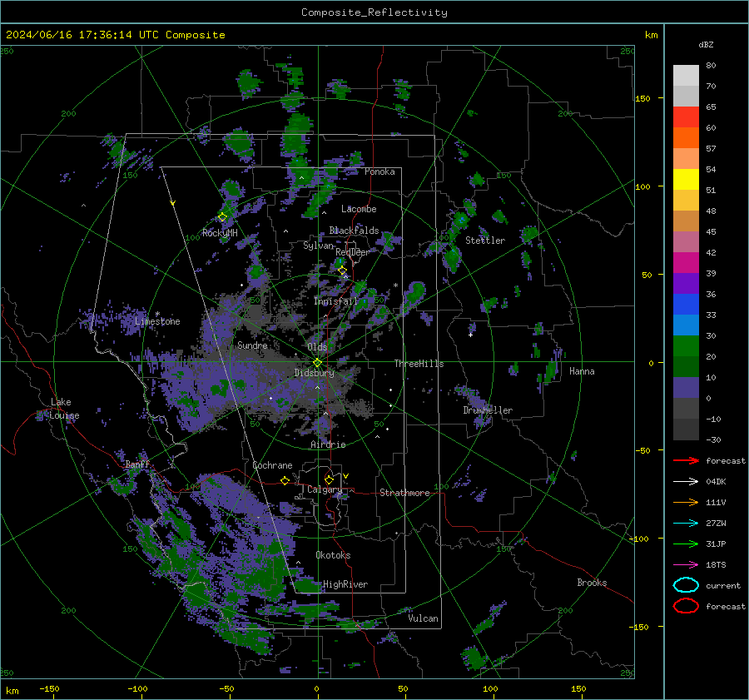The image size is (749, 700).
Task: Click the orange 111V arrow in the legend
Action: click(x=686, y=502)
